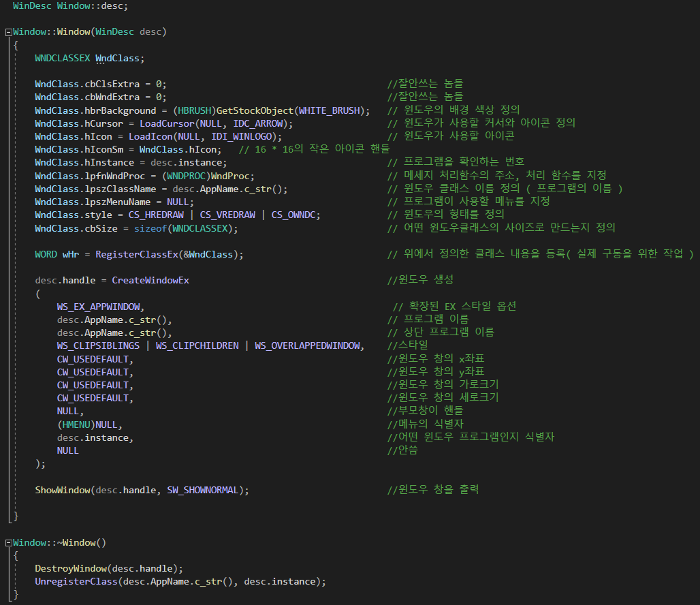Click the CS_OWNDC style flag
The image size is (700, 605).
(293, 215)
